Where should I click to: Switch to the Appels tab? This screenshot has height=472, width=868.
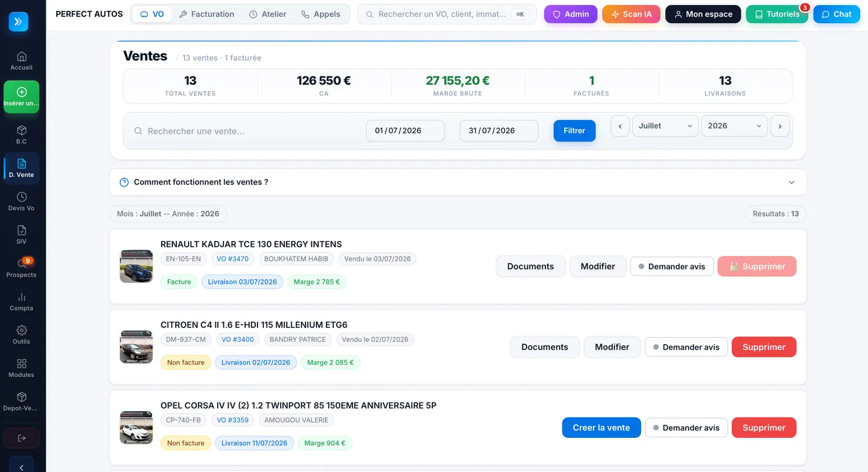click(x=321, y=14)
